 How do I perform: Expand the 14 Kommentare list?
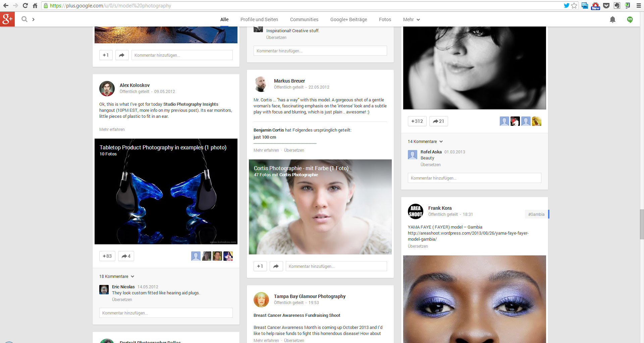tap(425, 142)
